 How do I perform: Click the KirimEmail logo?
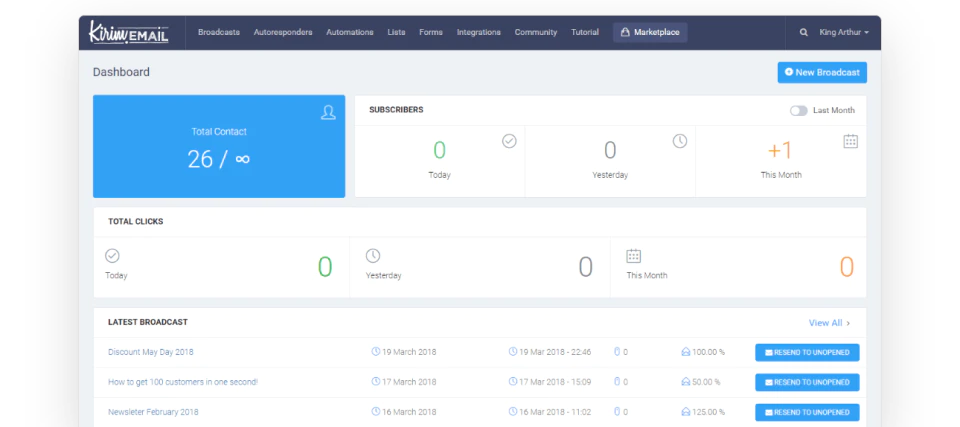[129, 32]
